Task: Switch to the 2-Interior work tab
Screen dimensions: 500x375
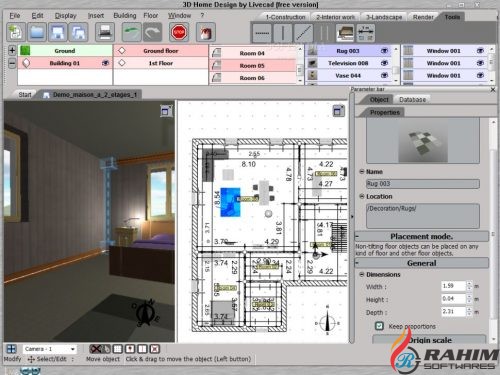Action: click(335, 17)
